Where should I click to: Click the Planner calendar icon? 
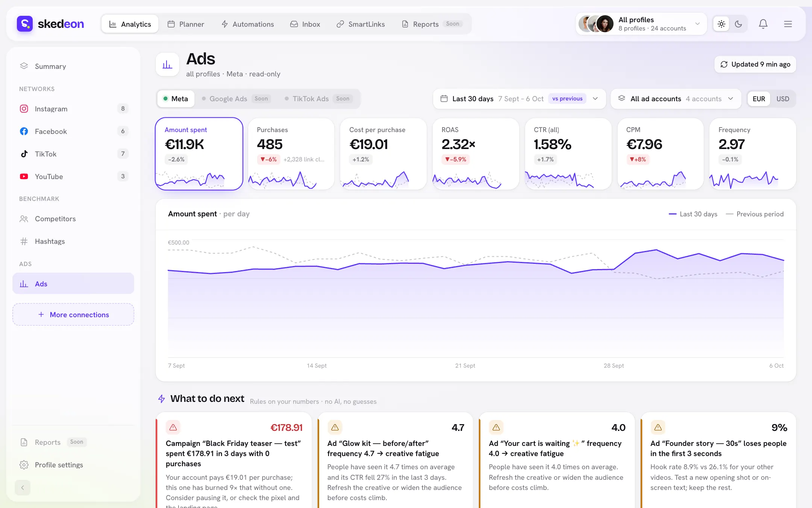tap(171, 24)
